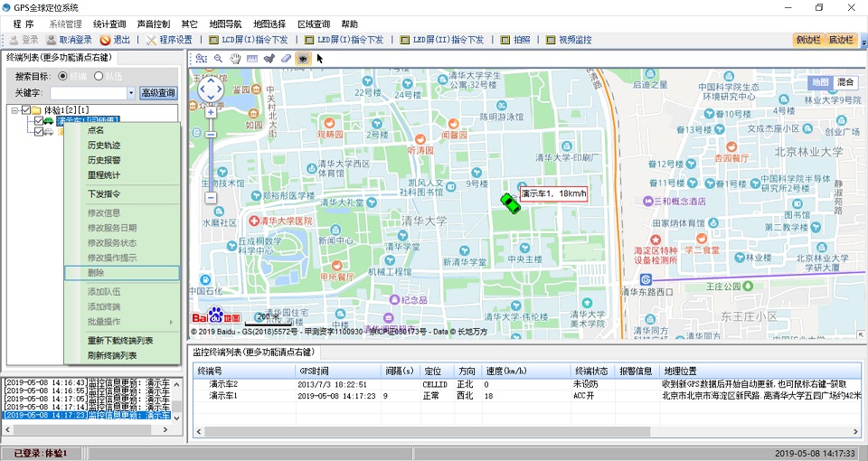Open 程序设置 program settings
The height and width of the screenshot is (461, 868).
point(169,40)
